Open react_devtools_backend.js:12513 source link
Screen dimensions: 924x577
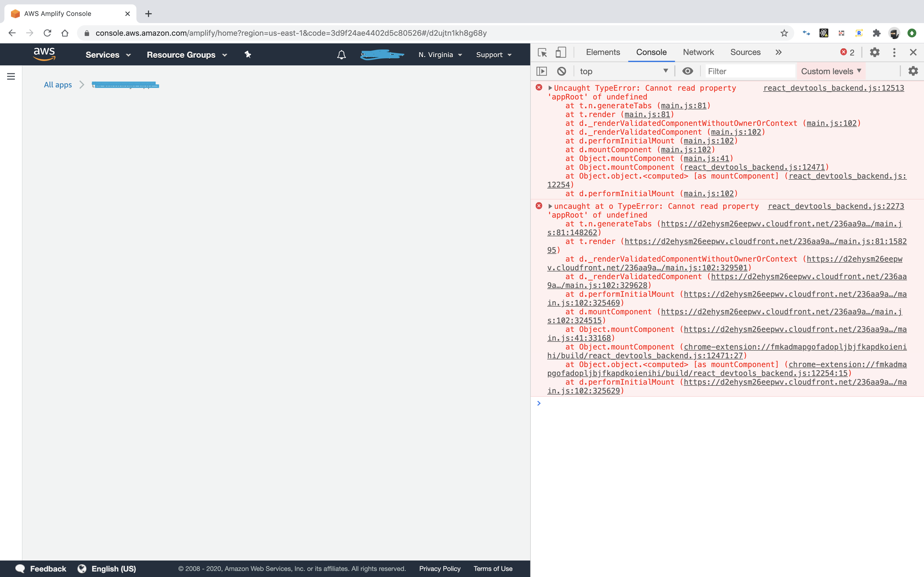click(x=833, y=88)
